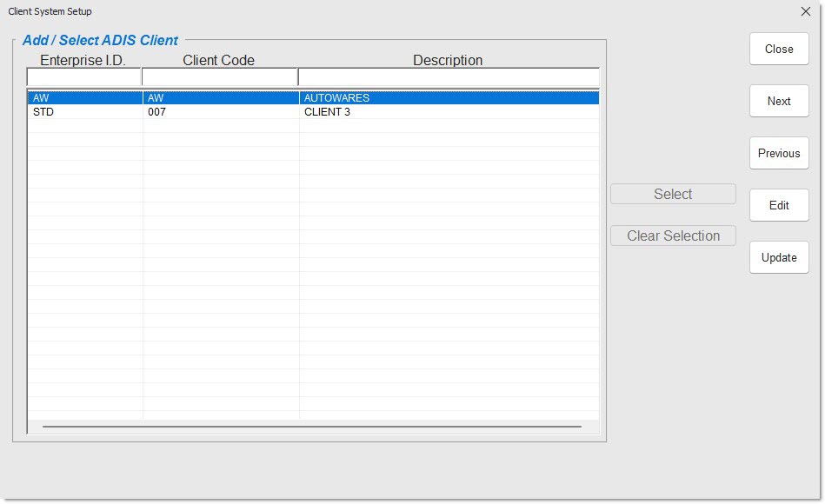The image size is (825, 504).
Task: Click the Client Code filter box
Action: point(219,77)
